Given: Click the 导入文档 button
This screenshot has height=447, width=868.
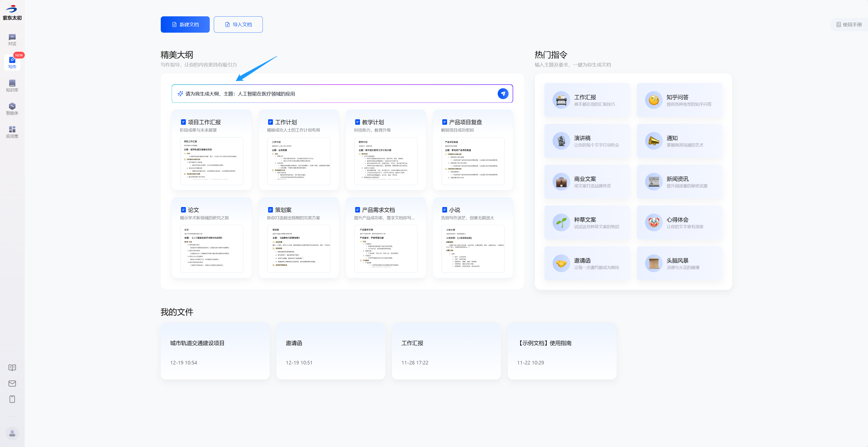Looking at the screenshot, I should click(x=238, y=25).
